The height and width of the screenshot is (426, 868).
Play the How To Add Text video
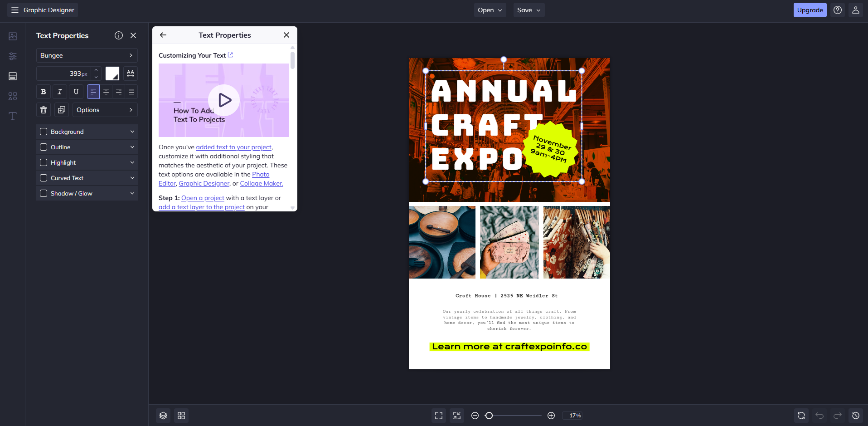pos(224,100)
